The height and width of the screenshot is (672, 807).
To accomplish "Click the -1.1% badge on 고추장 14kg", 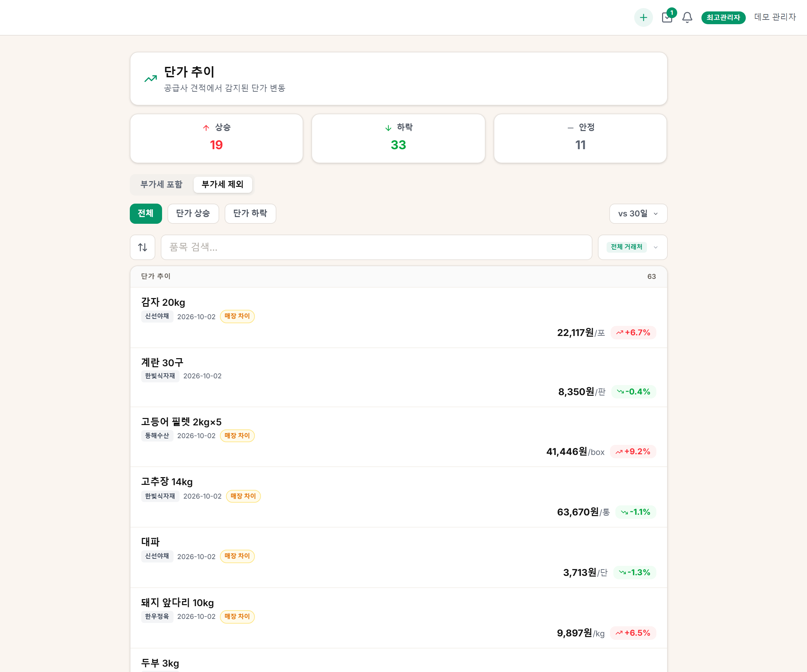I will [636, 512].
